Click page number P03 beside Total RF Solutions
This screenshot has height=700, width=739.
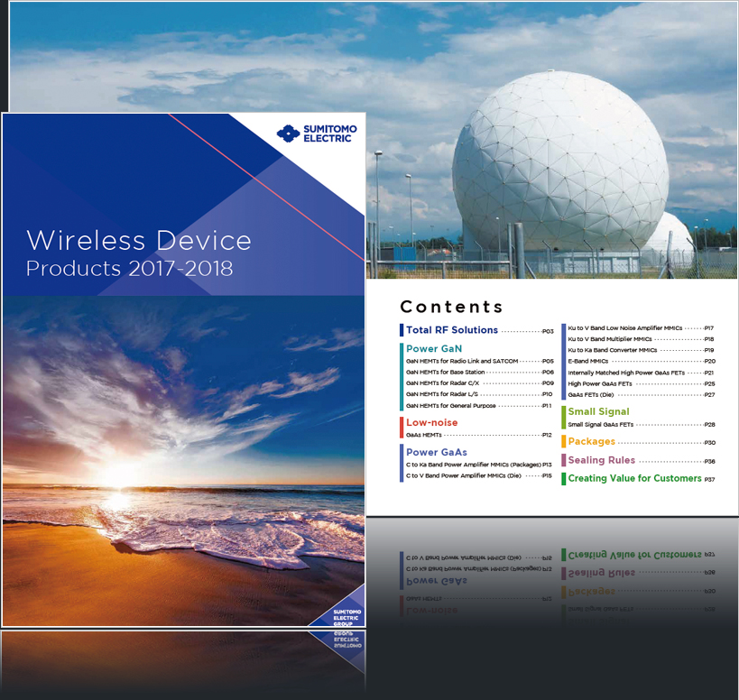pos(548,331)
